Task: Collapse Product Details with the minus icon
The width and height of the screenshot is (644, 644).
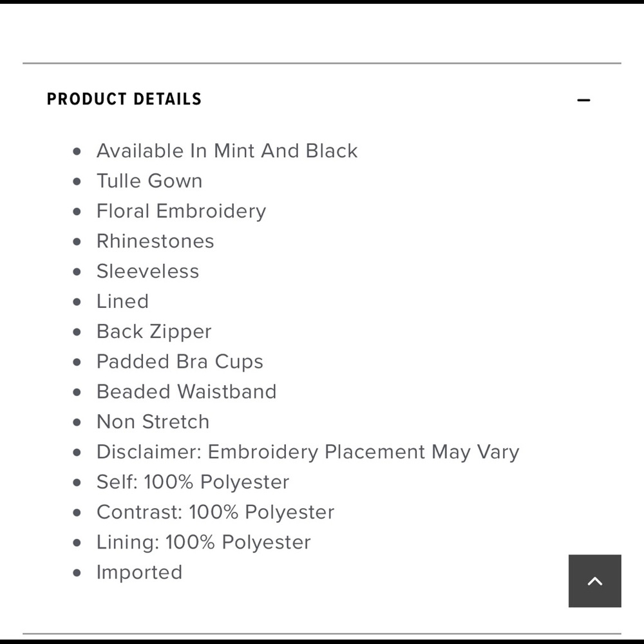Action: pyautogui.click(x=583, y=100)
